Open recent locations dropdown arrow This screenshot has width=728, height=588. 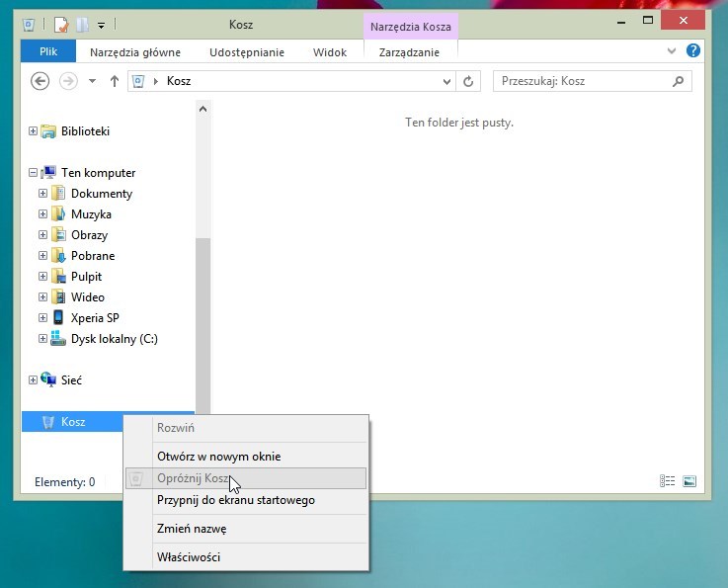[x=93, y=81]
